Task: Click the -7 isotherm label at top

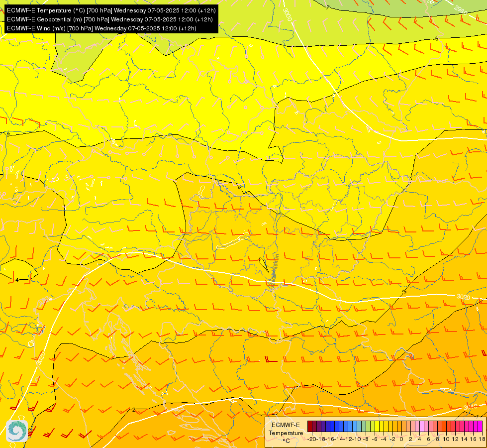Action: [x=327, y=7]
